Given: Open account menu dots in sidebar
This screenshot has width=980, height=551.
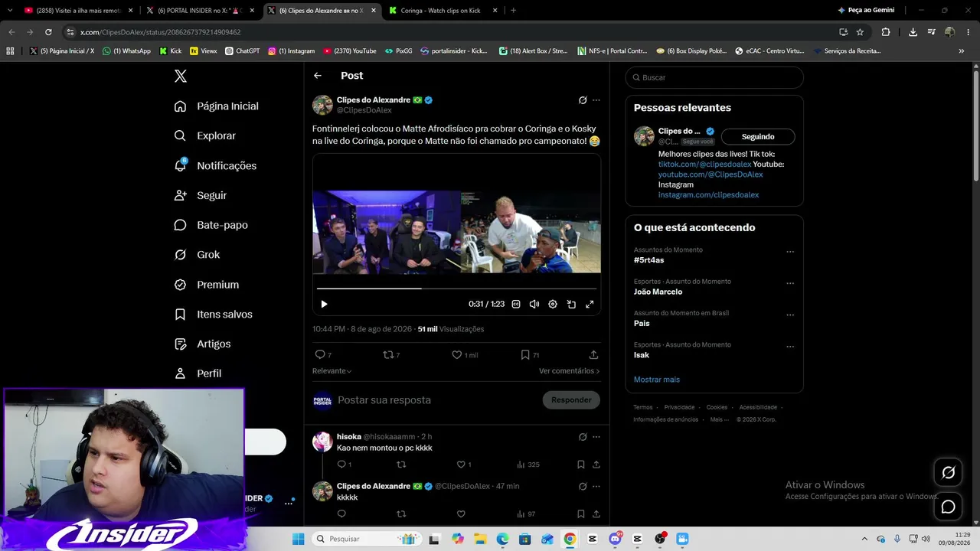Looking at the screenshot, I should (x=289, y=503).
